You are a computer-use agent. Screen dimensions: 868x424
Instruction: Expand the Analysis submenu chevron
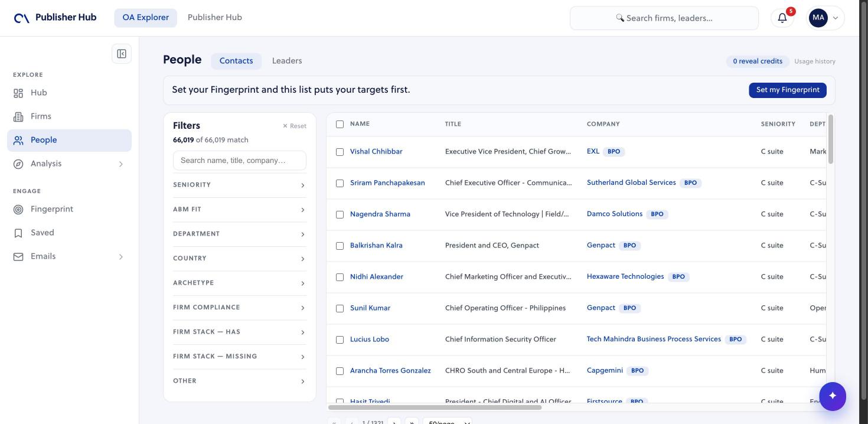click(121, 164)
